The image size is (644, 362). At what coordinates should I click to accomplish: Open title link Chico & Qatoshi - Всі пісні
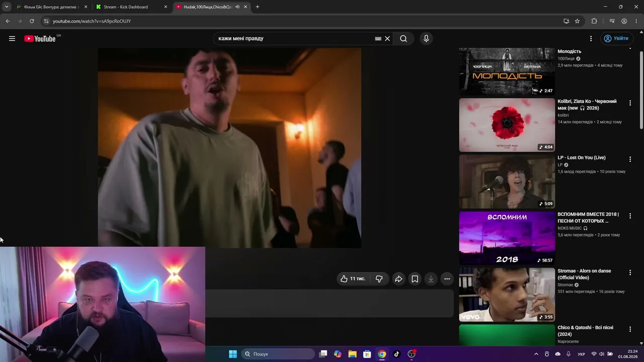point(585,331)
